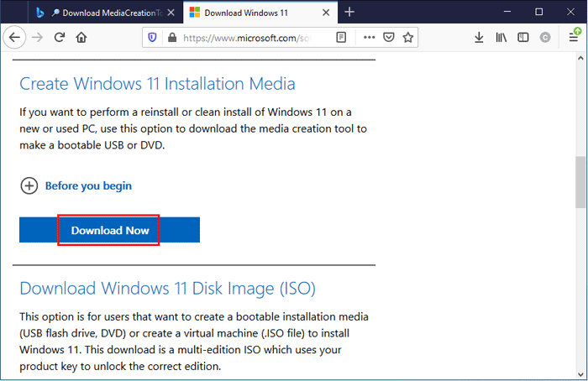The image size is (588, 381).
Task: Save page to Pocket
Action: pyautogui.click(x=389, y=37)
